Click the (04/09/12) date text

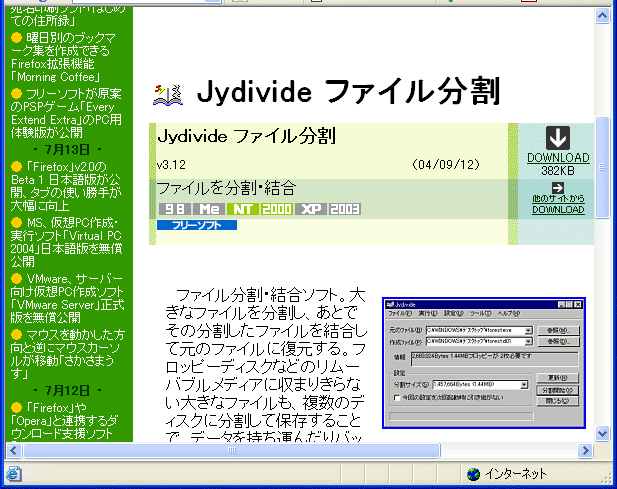(446, 164)
